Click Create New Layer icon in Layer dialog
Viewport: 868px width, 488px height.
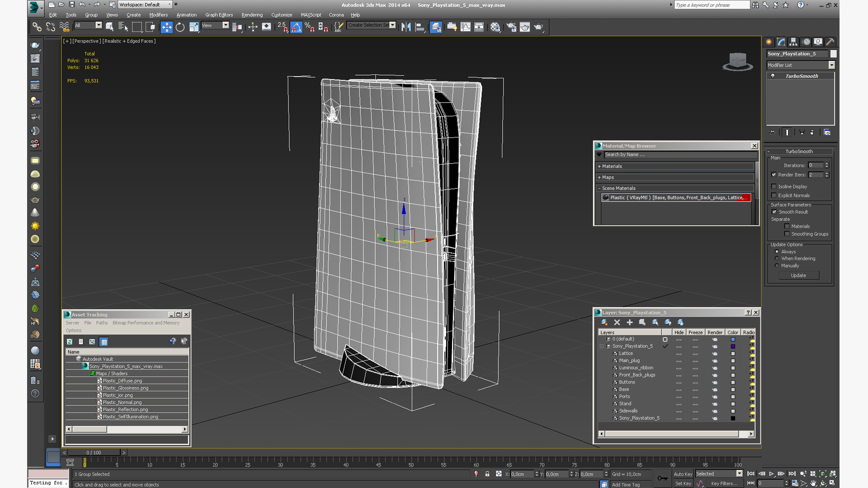tap(604, 322)
